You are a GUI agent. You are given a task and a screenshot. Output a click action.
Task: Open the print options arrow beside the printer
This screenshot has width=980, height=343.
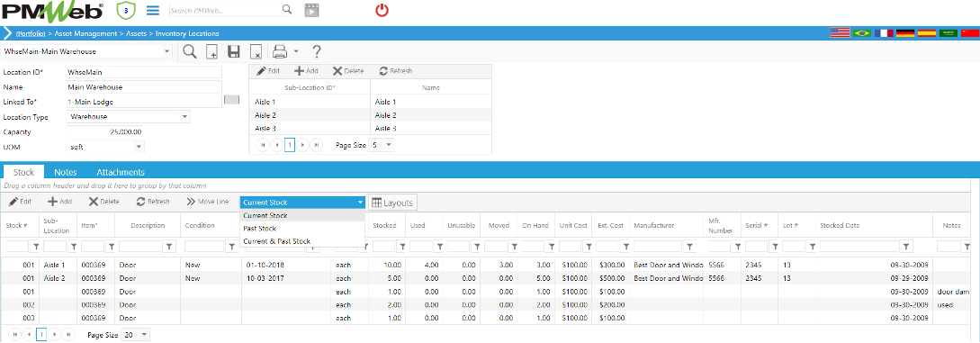(x=296, y=52)
